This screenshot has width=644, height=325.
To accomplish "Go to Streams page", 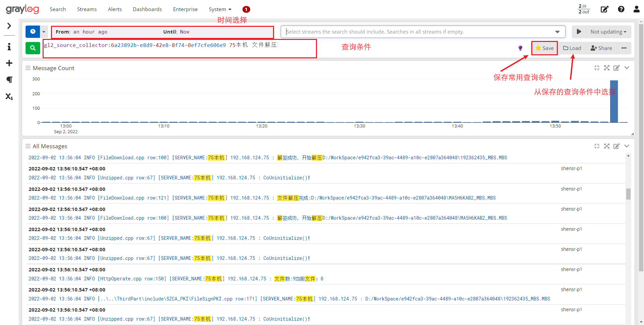I will click(x=87, y=9).
